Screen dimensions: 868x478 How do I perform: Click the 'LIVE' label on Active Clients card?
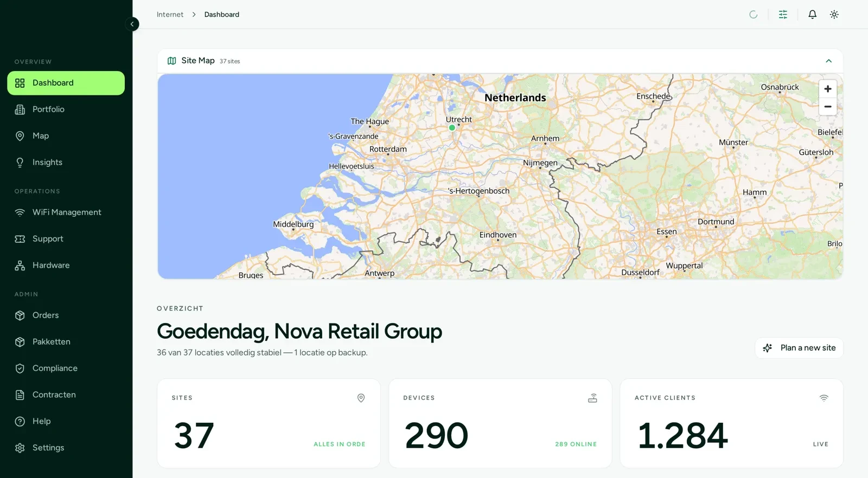click(x=820, y=444)
